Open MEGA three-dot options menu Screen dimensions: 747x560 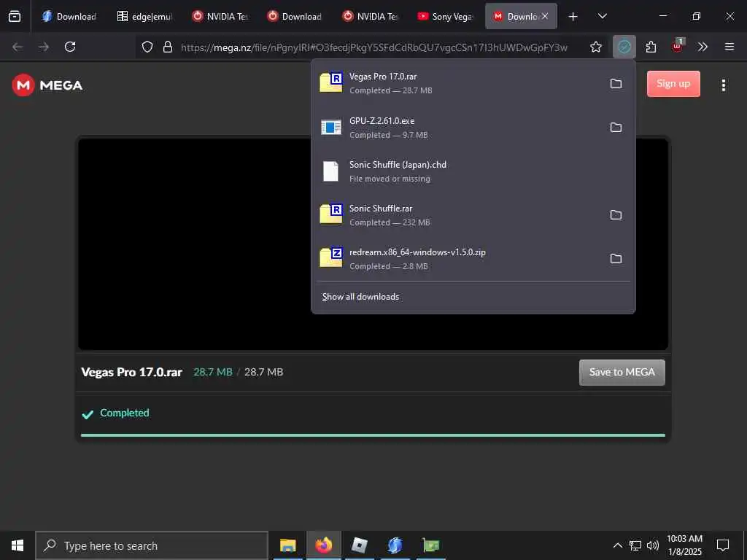(723, 85)
